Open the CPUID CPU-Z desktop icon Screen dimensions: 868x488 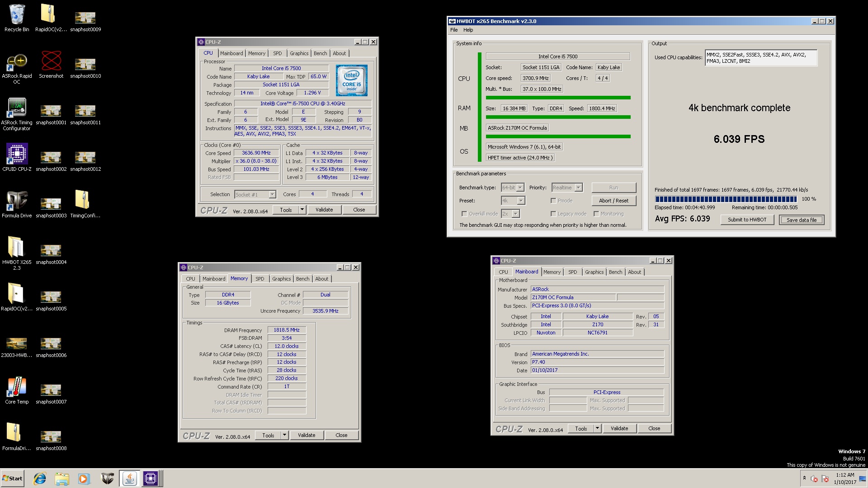[17, 157]
